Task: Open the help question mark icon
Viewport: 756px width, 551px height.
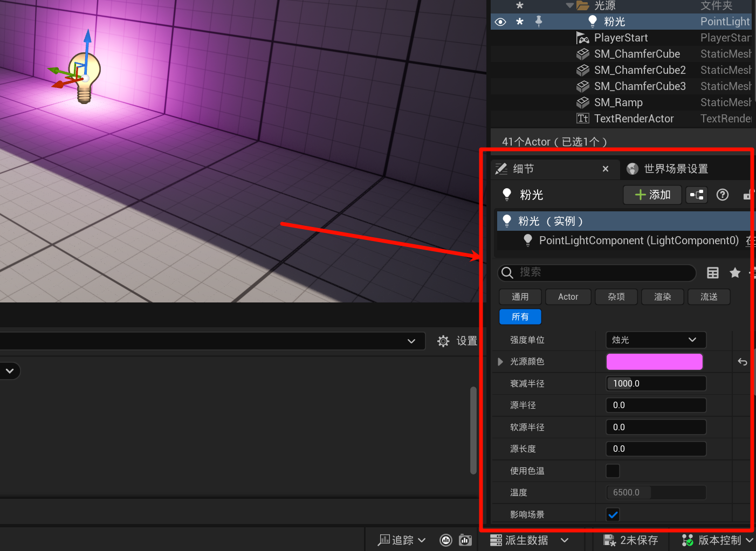Action: point(723,195)
